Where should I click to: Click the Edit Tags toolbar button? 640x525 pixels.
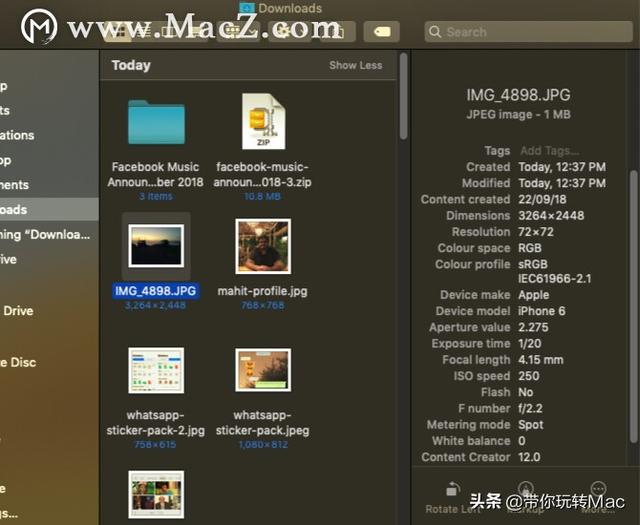pyautogui.click(x=381, y=32)
